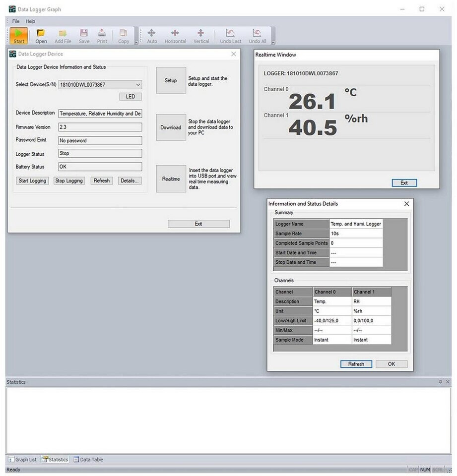Click the Realtime button
Viewport: 457px width, 476px height.
click(x=171, y=179)
